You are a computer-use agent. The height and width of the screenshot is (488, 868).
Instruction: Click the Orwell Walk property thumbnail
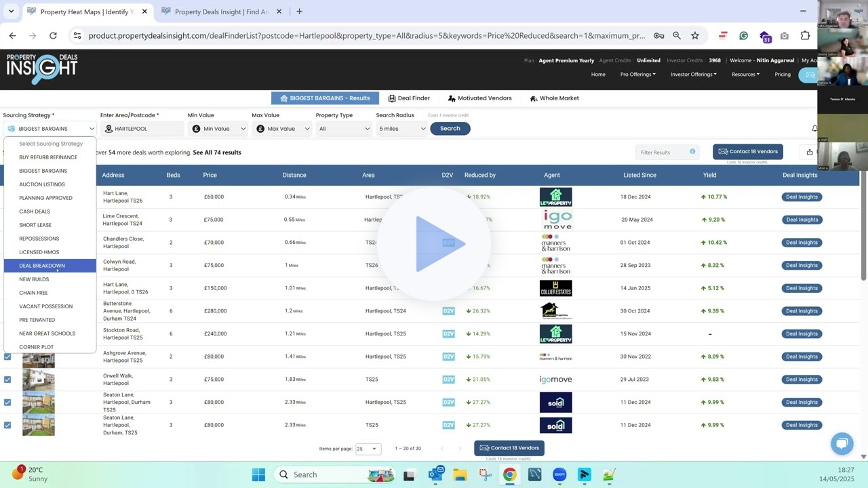[x=39, y=380]
